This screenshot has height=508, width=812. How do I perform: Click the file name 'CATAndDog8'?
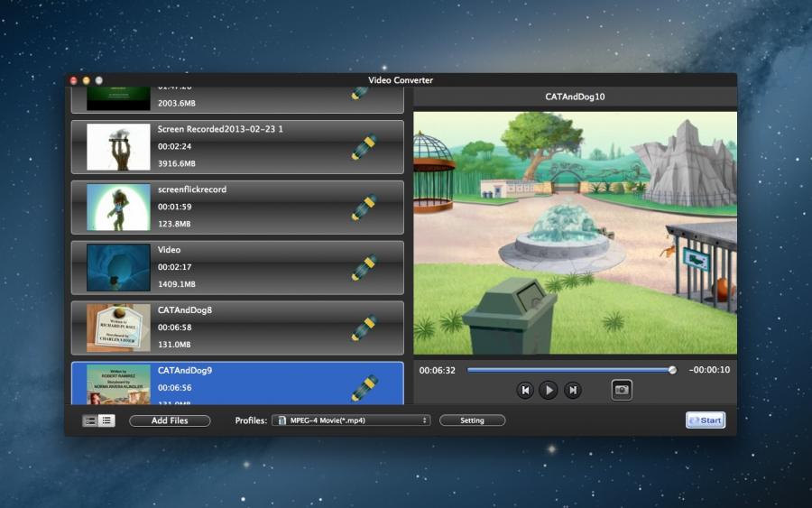click(185, 309)
